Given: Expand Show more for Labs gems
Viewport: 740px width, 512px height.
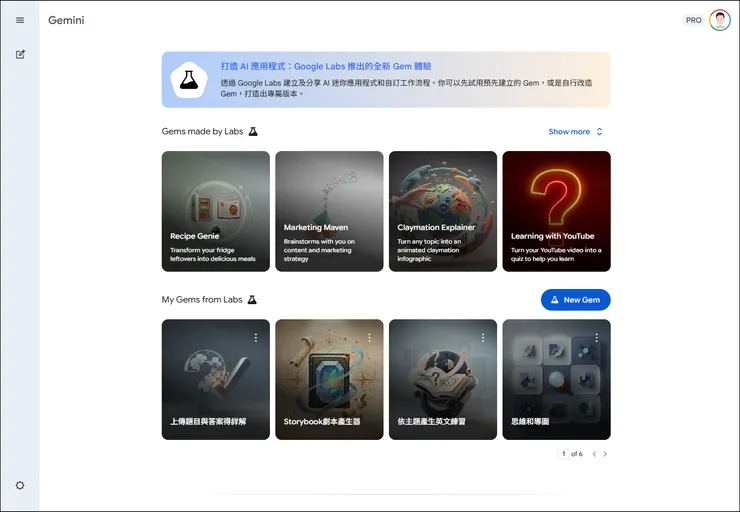Looking at the screenshot, I should pos(575,132).
